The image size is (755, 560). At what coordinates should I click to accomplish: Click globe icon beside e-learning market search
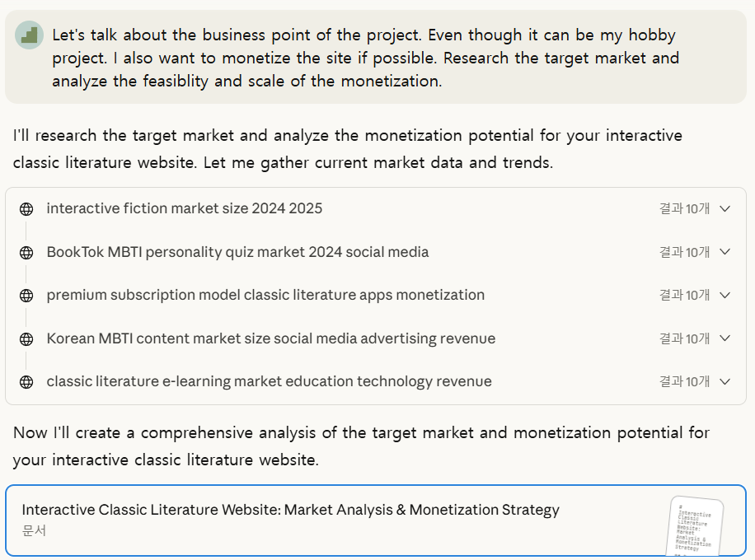(26, 382)
